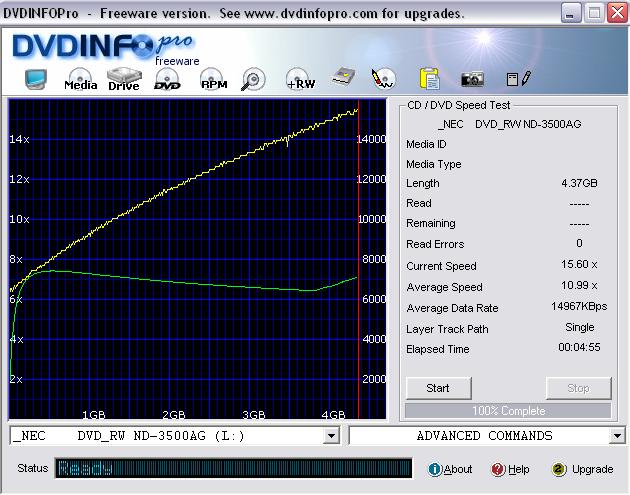Select the Average Data Rate value 14967KBps

(579, 307)
